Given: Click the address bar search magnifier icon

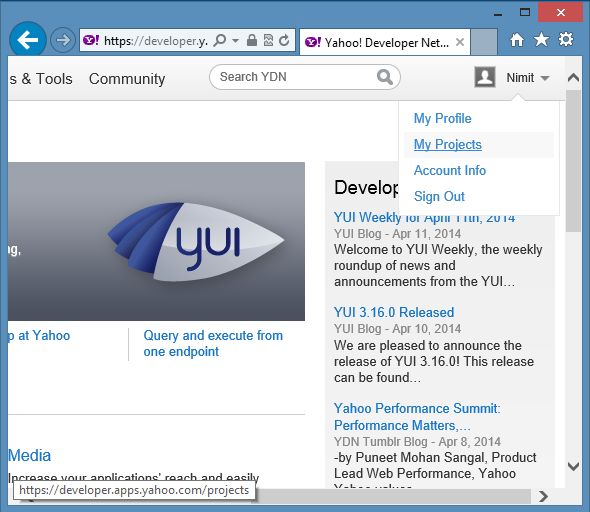Looking at the screenshot, I should (x=220, y=40).
